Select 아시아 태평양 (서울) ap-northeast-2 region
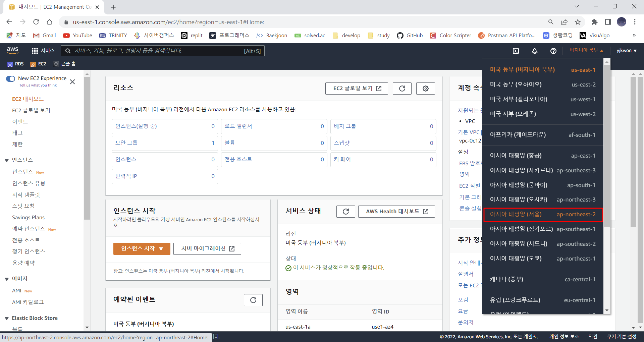Screen dimensions: 644x342 click(x=543, y=215)
